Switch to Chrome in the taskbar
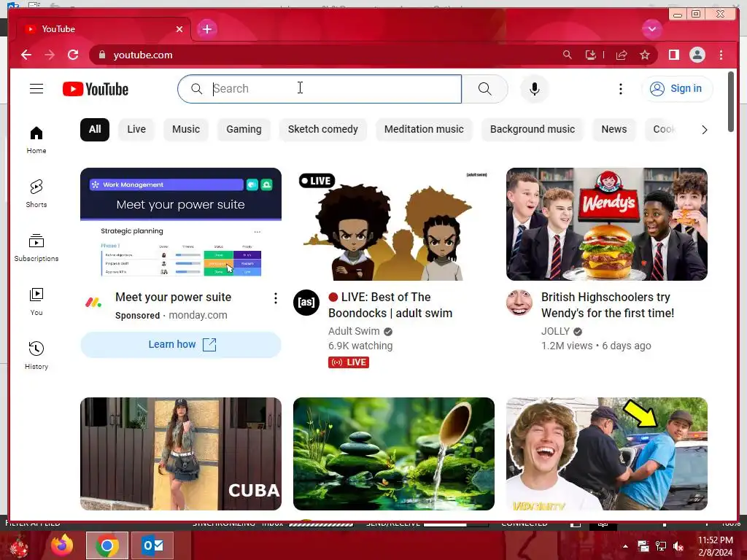This screenshot has width=747, height=560. (107, 545)
